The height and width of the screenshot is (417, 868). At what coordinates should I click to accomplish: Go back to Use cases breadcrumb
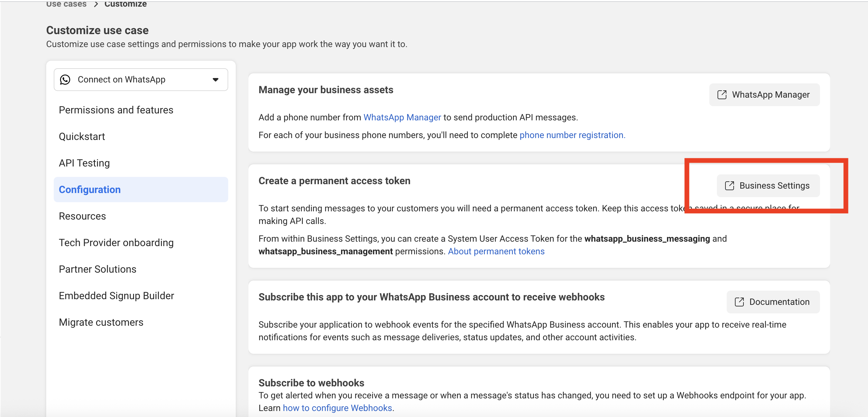[x=66, y=4]
